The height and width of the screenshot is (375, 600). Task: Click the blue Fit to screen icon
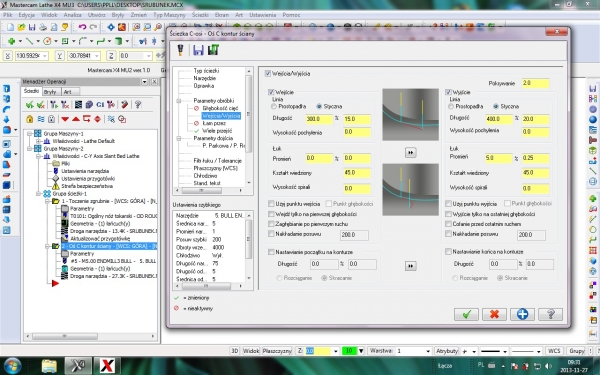[111, 27]
